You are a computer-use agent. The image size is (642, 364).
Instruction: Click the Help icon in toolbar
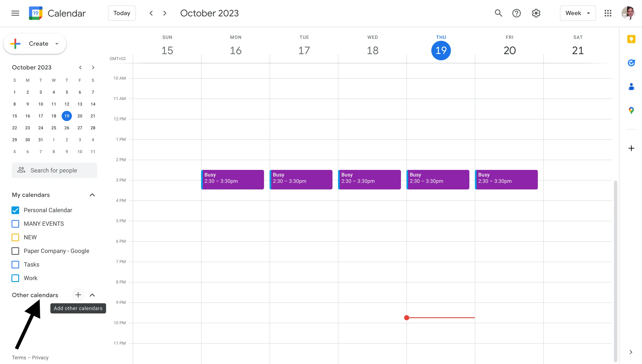tap(517, 13)
